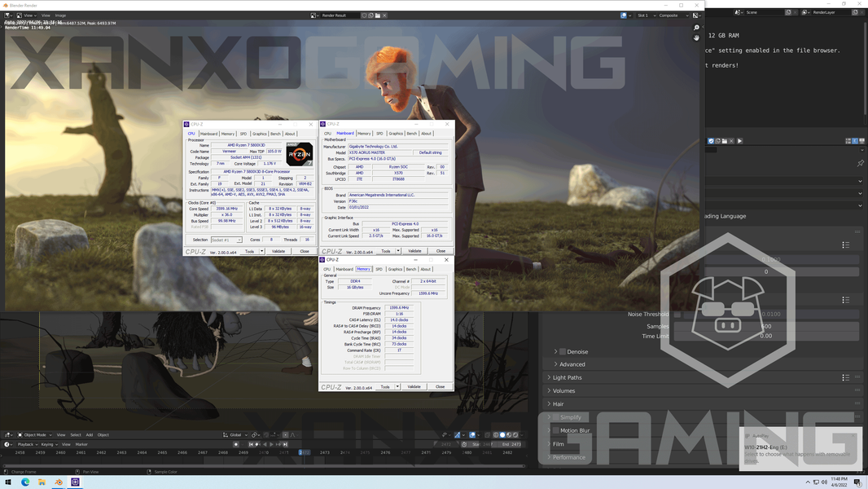
Task: Open the Socket #1 selection dropdown in CPU-Z
Action: tap(226, 240)
